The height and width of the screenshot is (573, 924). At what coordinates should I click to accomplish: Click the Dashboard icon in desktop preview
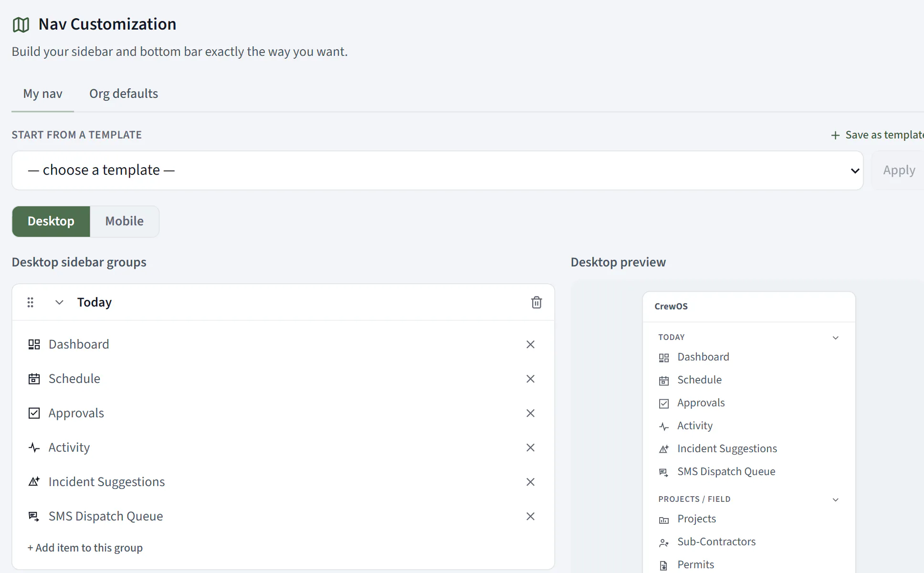coord(664,358)
